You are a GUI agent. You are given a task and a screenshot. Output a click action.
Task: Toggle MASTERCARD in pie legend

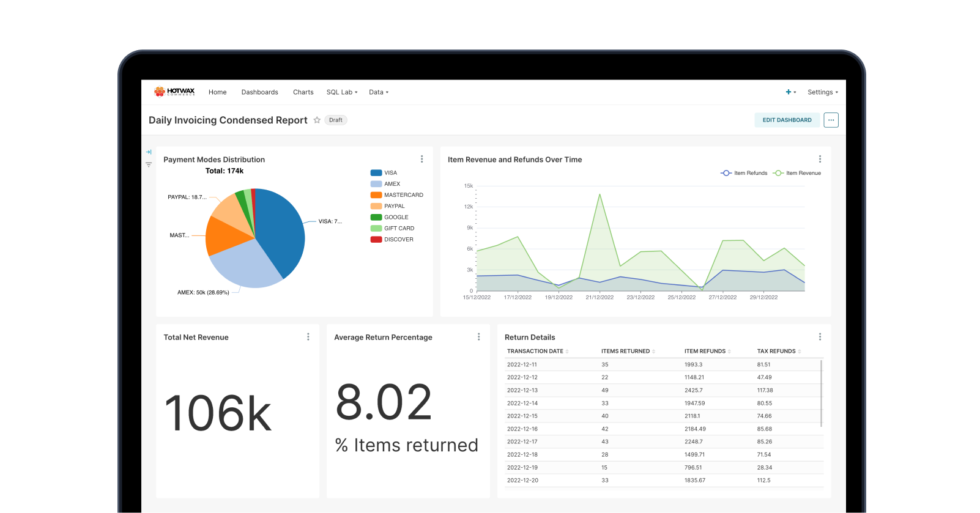[396, 195]
